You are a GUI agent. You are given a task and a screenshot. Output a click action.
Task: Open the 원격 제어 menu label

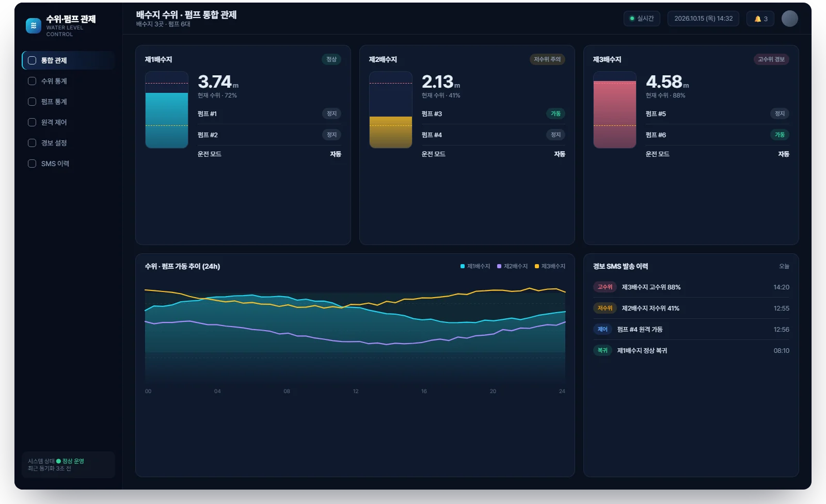[54, 122]
